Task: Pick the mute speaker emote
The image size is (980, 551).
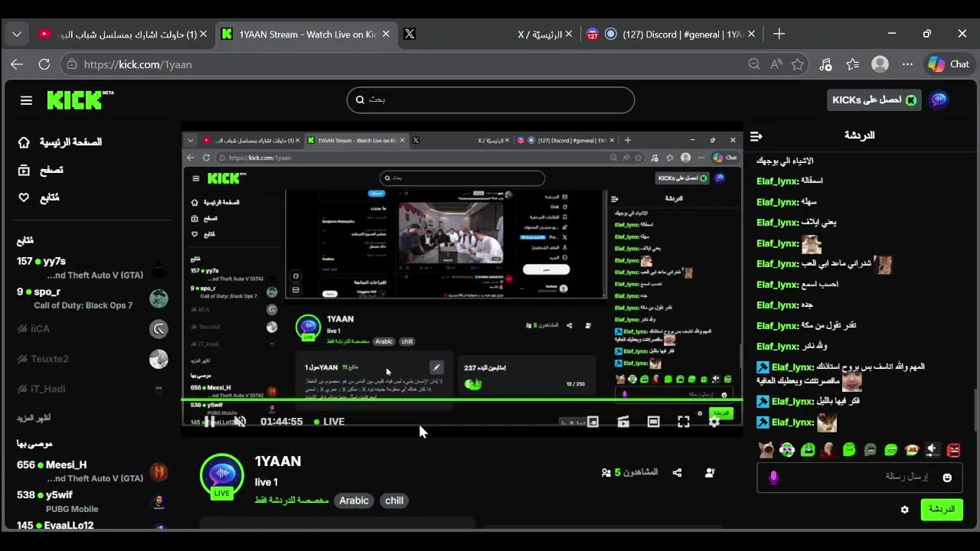Action: (x=932, y=450)
